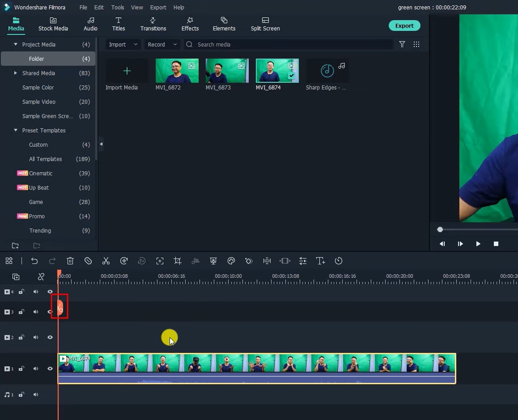Viewport: 518px width, 420px height.
Task: Open the green screen chroma key tool
Action: [x=213, y=261]
